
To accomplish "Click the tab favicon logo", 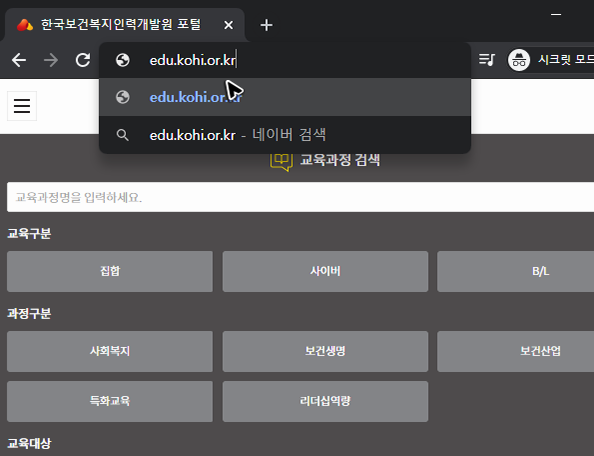I will click(x=25, y=25).
